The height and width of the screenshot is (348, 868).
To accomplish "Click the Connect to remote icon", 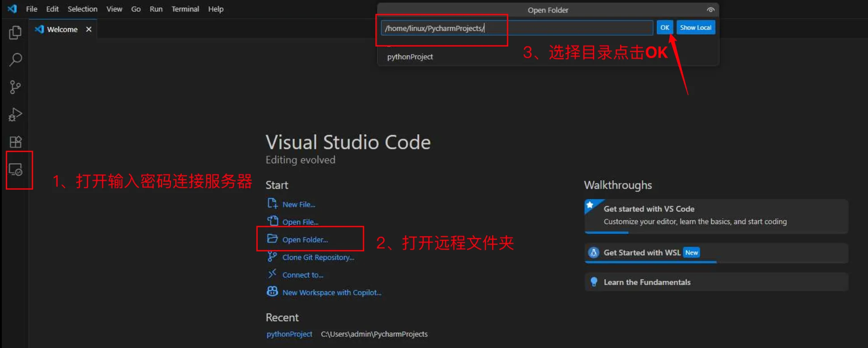I will click(272, 274).
